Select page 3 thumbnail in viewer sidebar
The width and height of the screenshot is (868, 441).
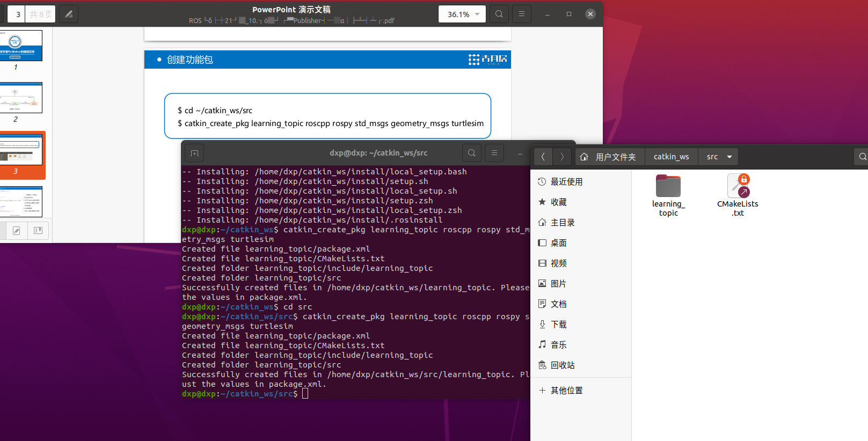(x=21, y=150)
